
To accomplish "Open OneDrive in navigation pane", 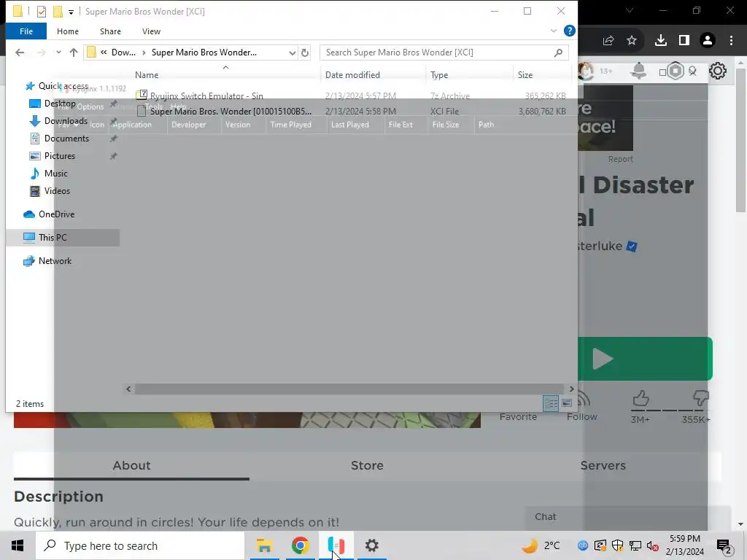I will pyautogui.click(x=56, y=214).
